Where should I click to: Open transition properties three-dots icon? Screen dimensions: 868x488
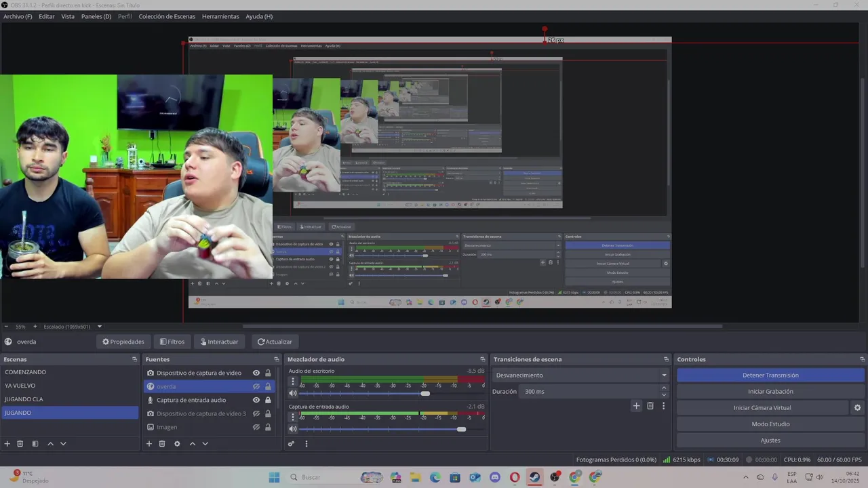point(663,406)
